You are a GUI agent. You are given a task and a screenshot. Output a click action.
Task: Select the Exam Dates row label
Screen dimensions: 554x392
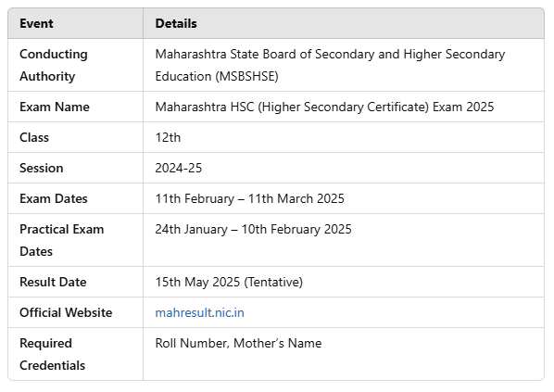(x=54, y=198)
